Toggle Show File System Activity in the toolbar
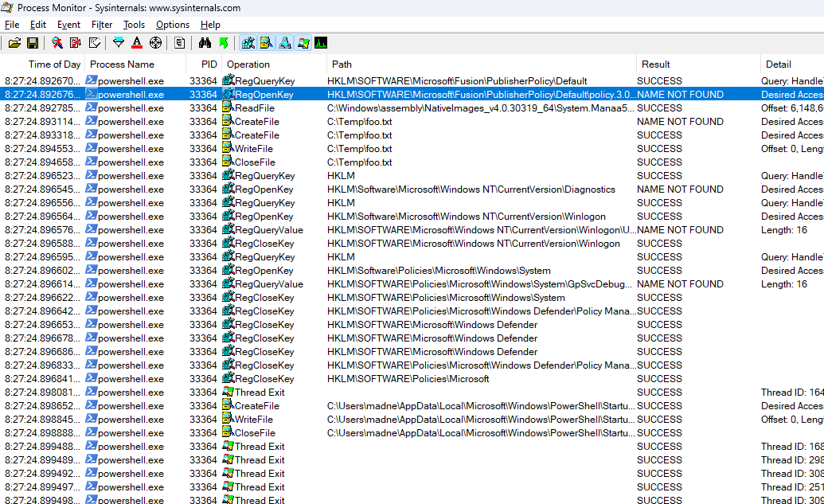 pyautogui.click(x=267, y=43)
